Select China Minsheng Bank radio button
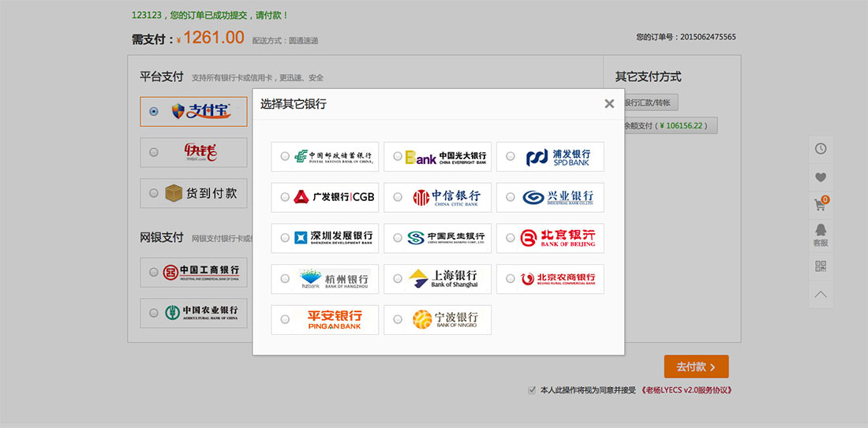This screenshot has height=428, width=868. point(398,238)
